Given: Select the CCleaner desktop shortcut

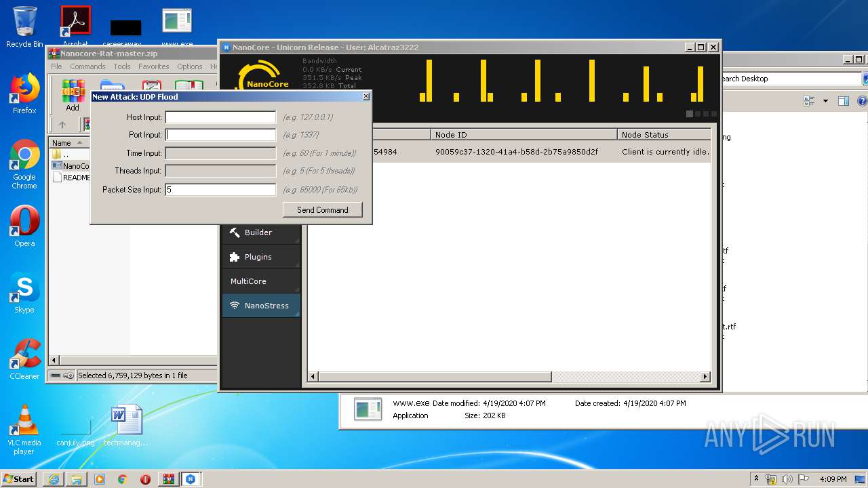Looking at the screenshot, I should tap(24, 359).
